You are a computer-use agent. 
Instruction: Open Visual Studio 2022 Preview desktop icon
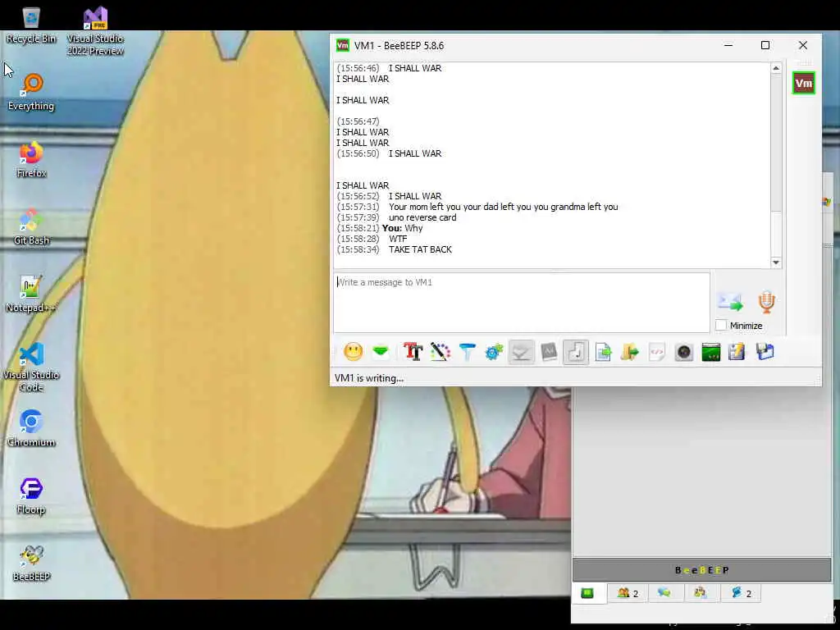click(x=95, y=31)
